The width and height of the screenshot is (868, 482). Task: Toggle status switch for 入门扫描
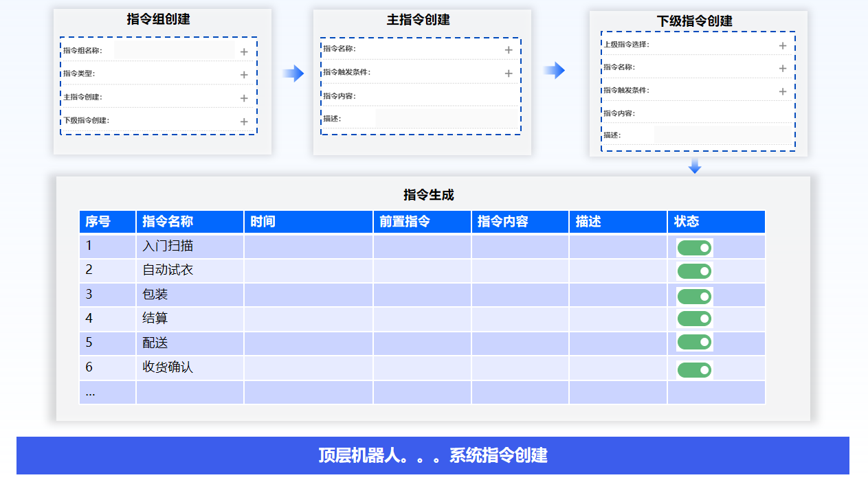[x=694, y=248]
